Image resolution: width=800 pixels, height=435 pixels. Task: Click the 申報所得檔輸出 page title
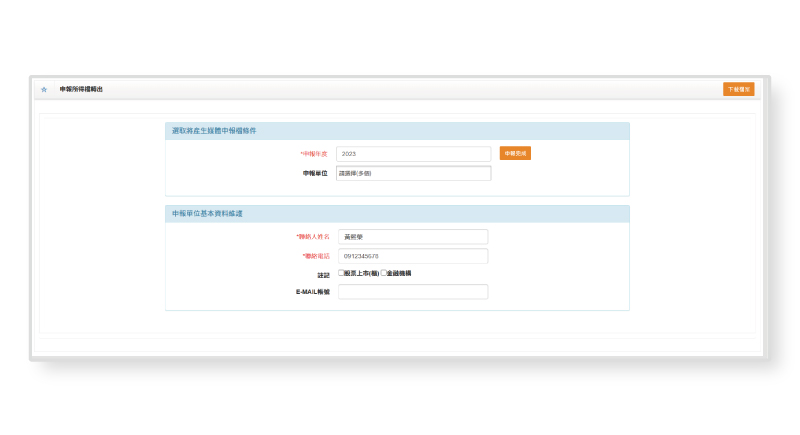pyautogui.click(x=81, y=89)
